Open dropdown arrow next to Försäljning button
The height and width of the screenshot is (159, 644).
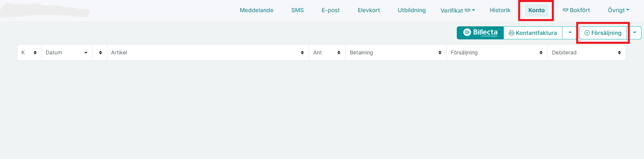[x=634, y=33]
